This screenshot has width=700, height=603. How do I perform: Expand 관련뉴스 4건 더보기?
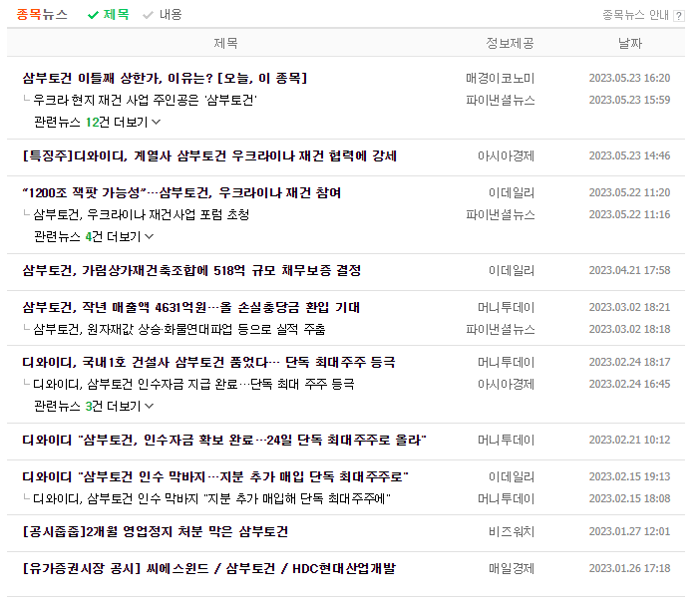click(x=94, y=236)
